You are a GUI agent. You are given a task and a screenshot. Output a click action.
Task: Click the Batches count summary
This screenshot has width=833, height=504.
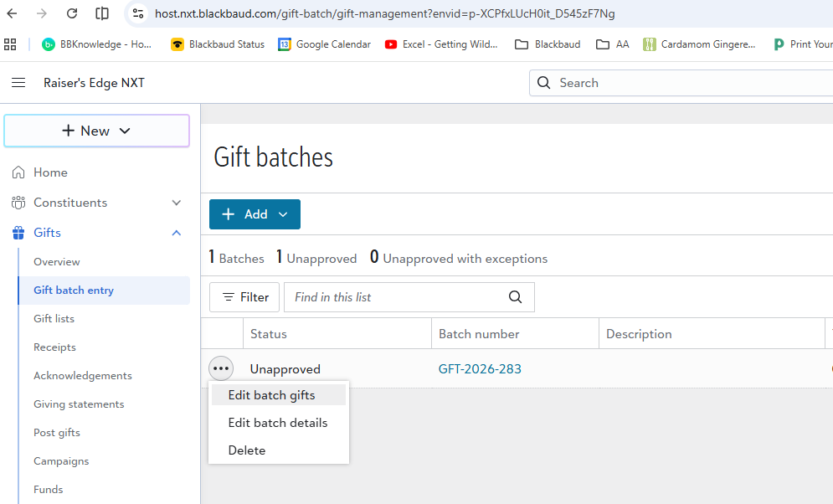coord(236,258)
